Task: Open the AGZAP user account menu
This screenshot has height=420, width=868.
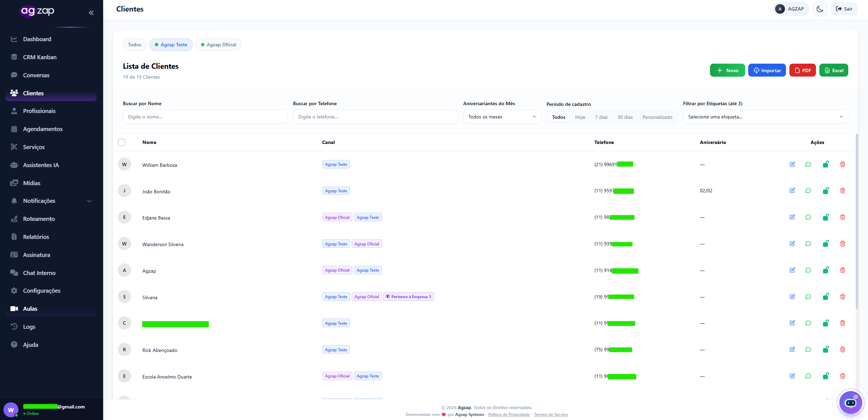Action: coord(791,9)
